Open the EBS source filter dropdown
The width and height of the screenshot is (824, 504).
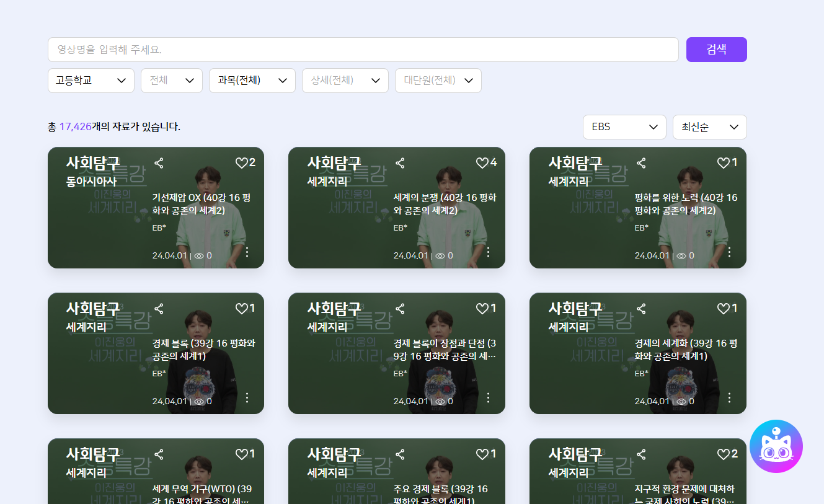pos(624,127)
